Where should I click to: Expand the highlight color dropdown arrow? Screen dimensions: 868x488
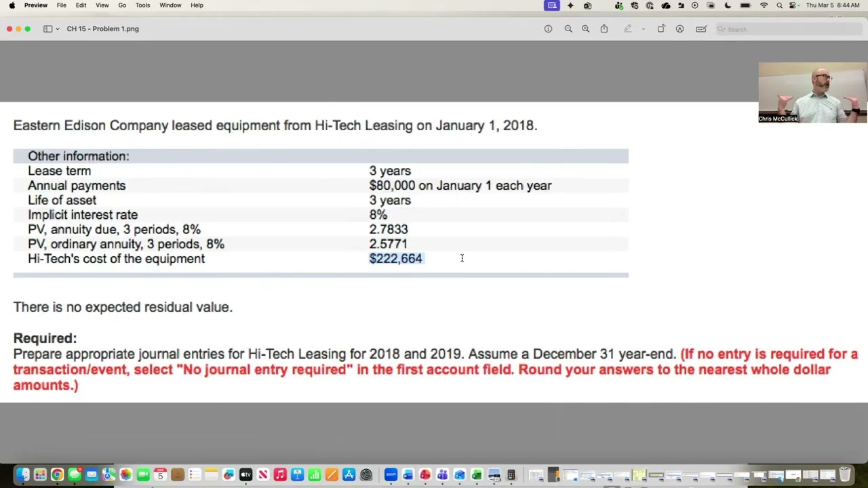(643, 28)
